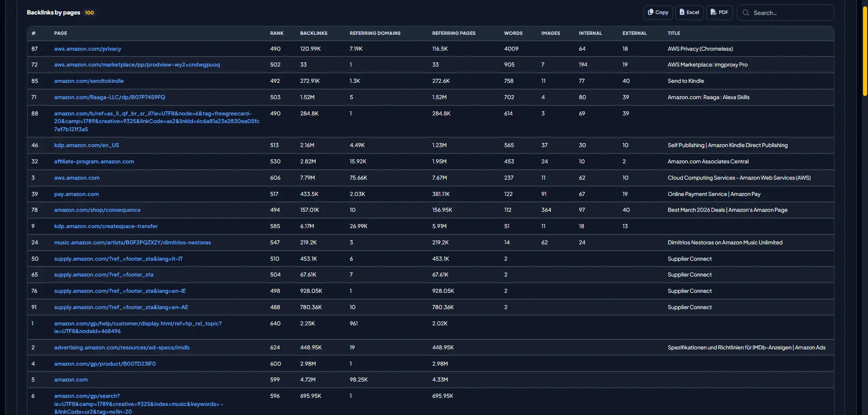Open the supply.amazon.com lang=en-AE link
The width and height of the screenshot is (868, 415).
pos(121,307)
